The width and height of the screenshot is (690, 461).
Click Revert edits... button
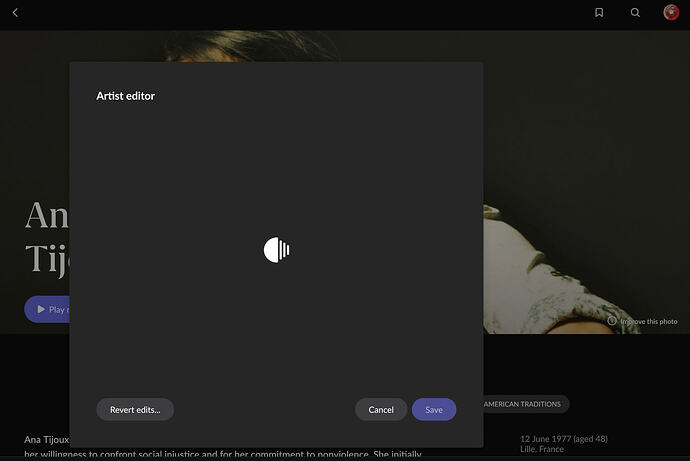[x=135, y=410]
